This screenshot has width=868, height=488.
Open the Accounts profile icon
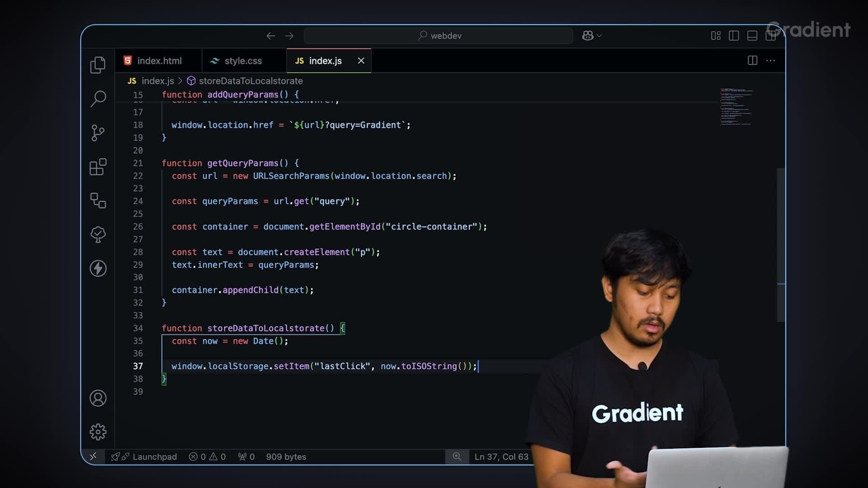[98, 398]
